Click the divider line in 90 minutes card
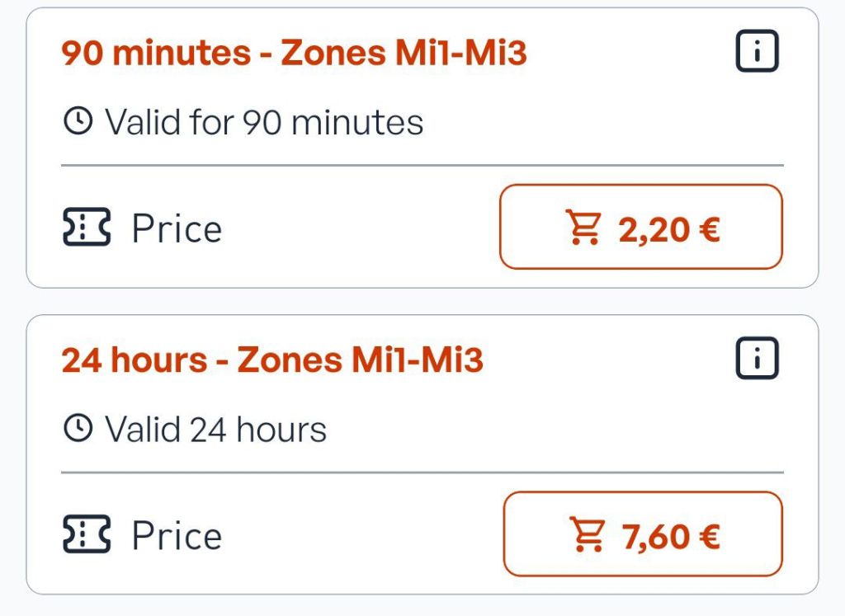The height and width of the screenshot is (616, 845). (x=422, y=166)
